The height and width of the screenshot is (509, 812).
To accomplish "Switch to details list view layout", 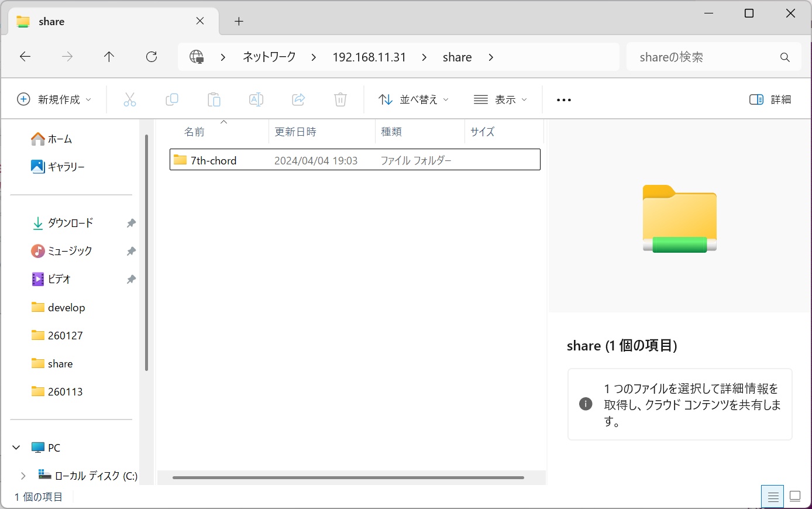I will tap(773, 497).
